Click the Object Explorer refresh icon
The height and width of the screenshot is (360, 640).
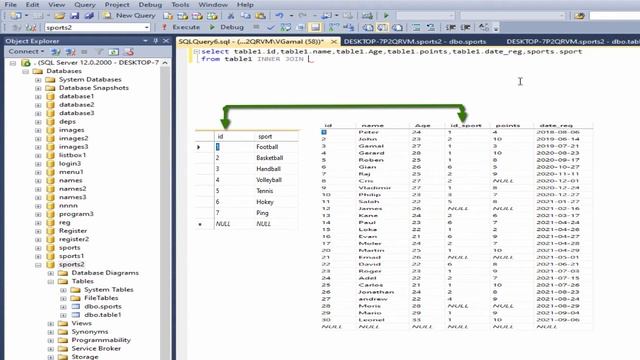click(x=114, y=52)
